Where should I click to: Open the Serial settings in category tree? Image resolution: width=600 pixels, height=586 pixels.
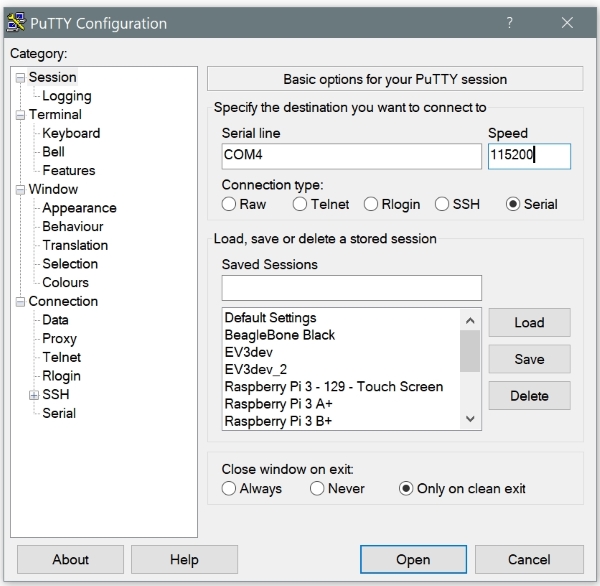tap(59, 413)
